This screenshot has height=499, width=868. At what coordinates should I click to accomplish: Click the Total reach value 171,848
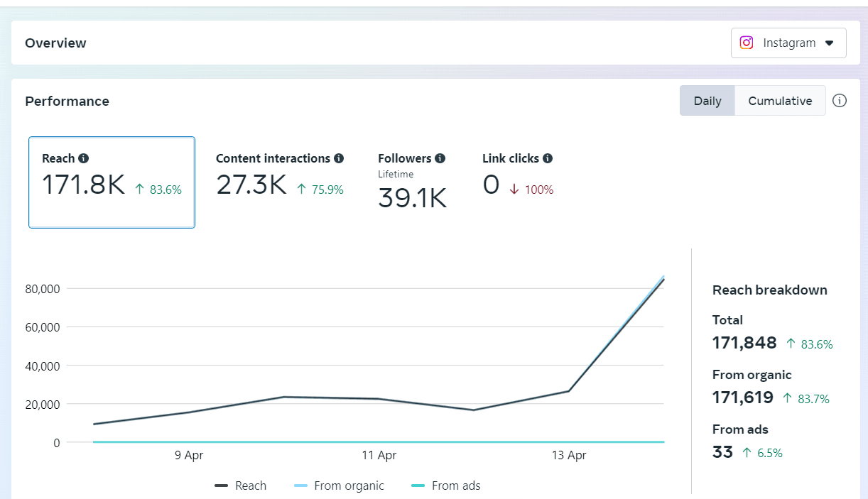pos(744,343)
